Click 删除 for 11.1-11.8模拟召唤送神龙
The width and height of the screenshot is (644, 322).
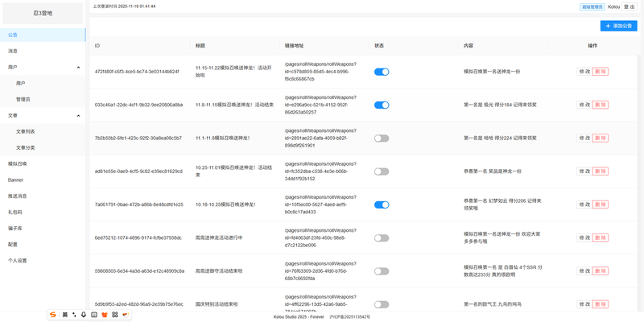601,138
